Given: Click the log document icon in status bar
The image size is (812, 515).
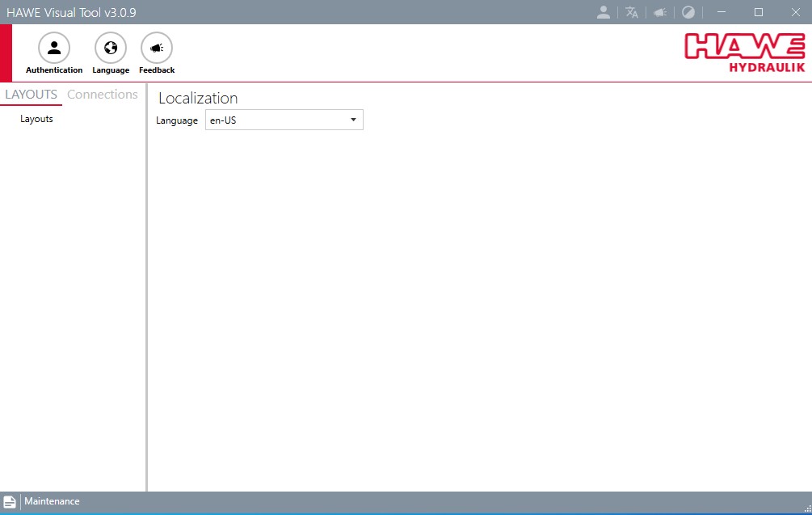Looking at the screenshot, I should pyautogui.click(x=10, y=501).
